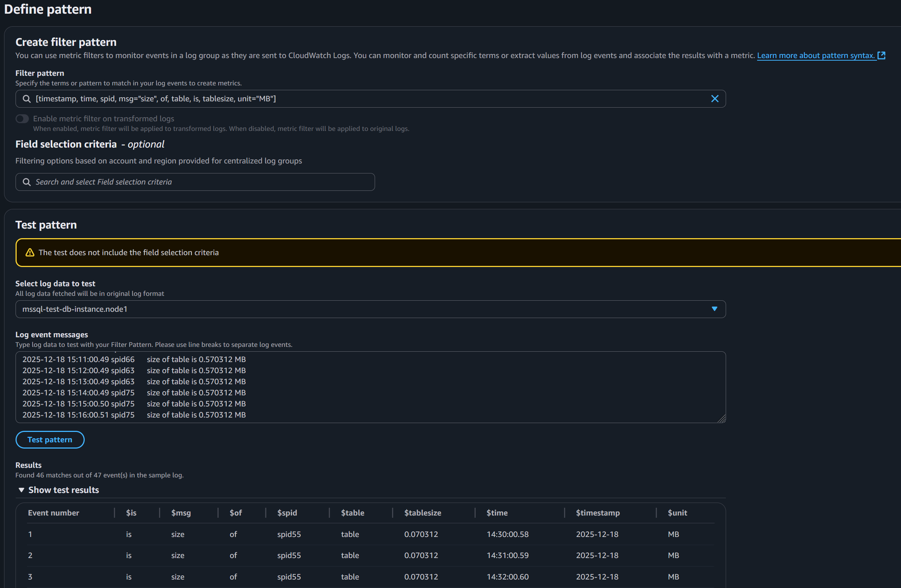Clear the filter pattern with X icon

714,99
